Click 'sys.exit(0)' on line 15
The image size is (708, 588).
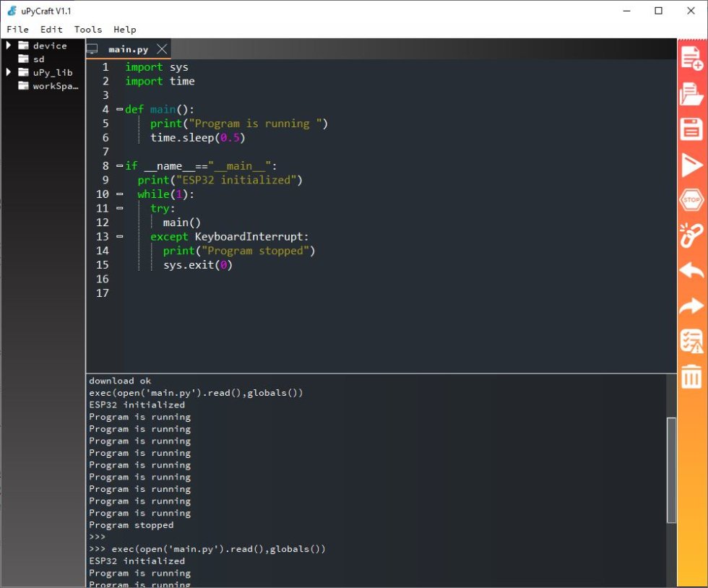(198, 265)
